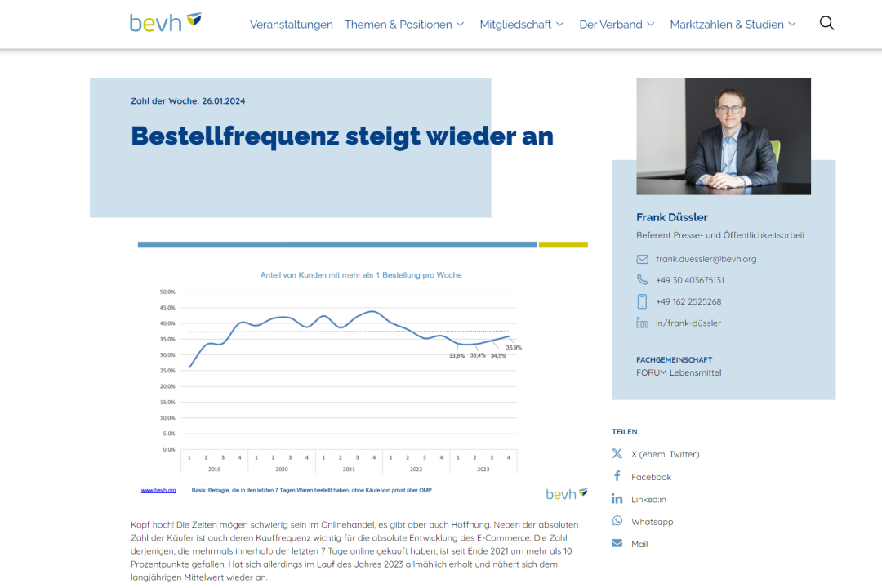This screenshot has width=882, height=588.
Task: Click the 50,0% label on the y-axis
Action: (167, 292)
